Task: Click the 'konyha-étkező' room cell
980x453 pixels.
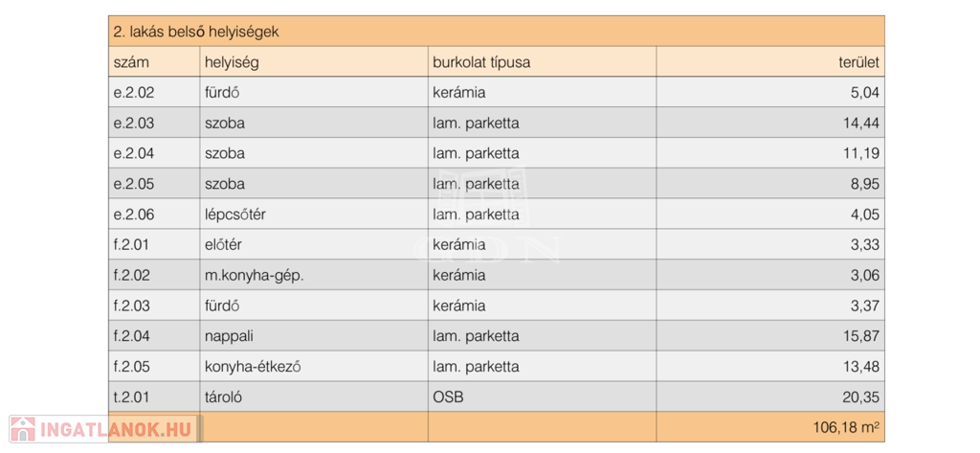Action: coord(246,367)
